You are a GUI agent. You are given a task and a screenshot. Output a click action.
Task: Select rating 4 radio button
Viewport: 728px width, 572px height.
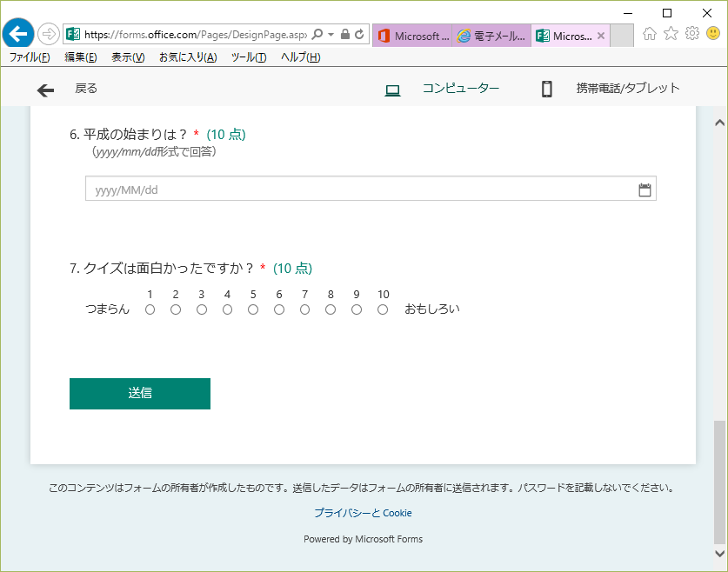228,309
